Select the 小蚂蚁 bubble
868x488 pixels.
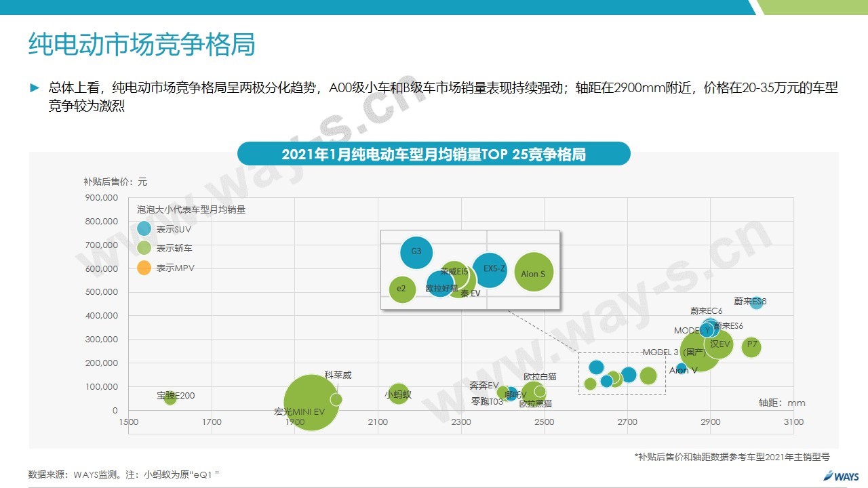399,393
